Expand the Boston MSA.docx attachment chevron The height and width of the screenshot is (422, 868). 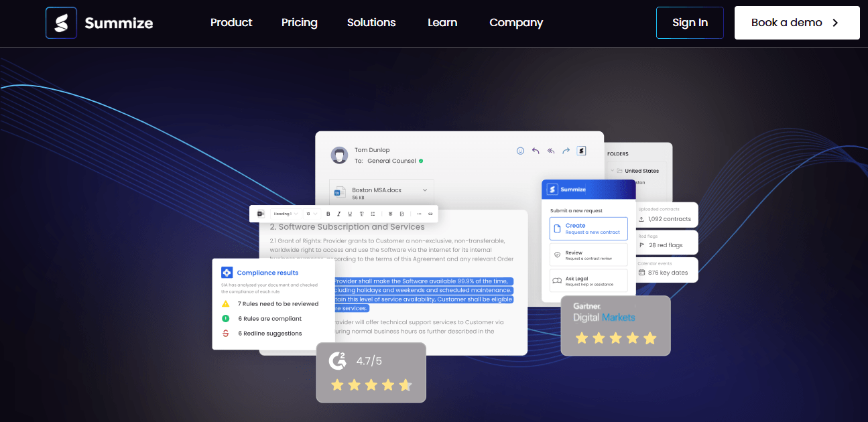[424, 190]
